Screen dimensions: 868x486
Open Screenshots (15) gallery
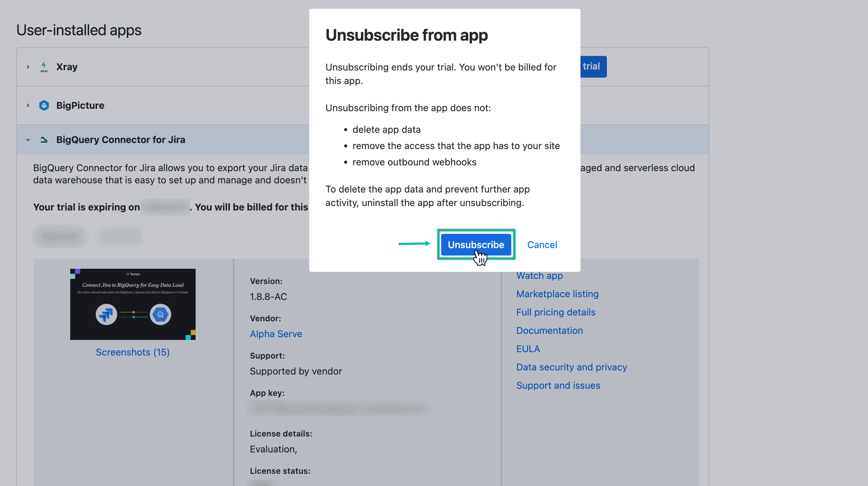[x=133, y=352]
